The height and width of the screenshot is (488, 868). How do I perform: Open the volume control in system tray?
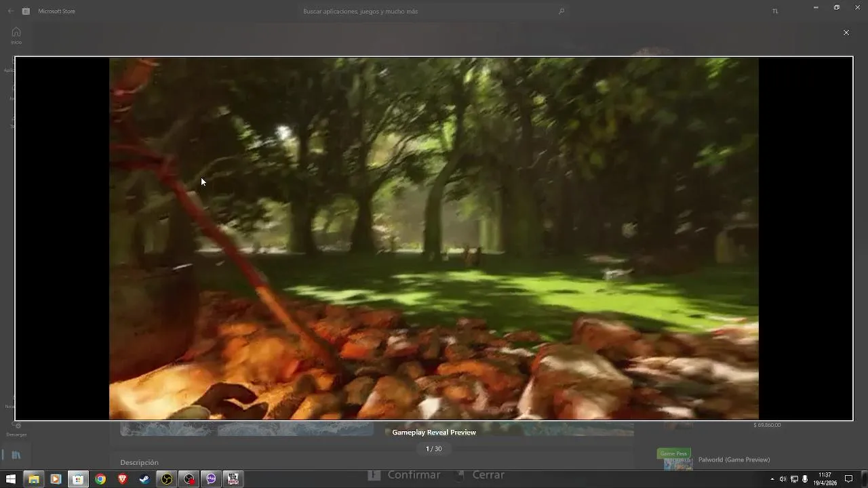(x=783, y=479)
